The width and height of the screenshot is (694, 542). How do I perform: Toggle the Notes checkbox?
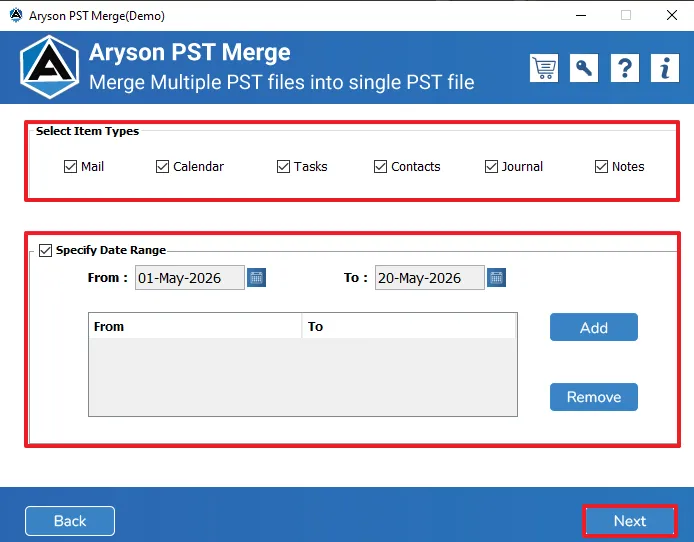tap(601, 166)
